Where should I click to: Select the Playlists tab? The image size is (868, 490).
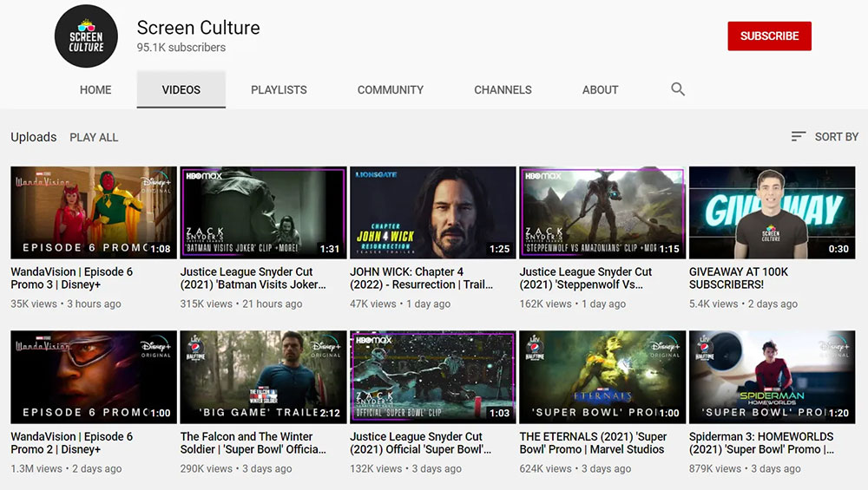click(279, 89)
